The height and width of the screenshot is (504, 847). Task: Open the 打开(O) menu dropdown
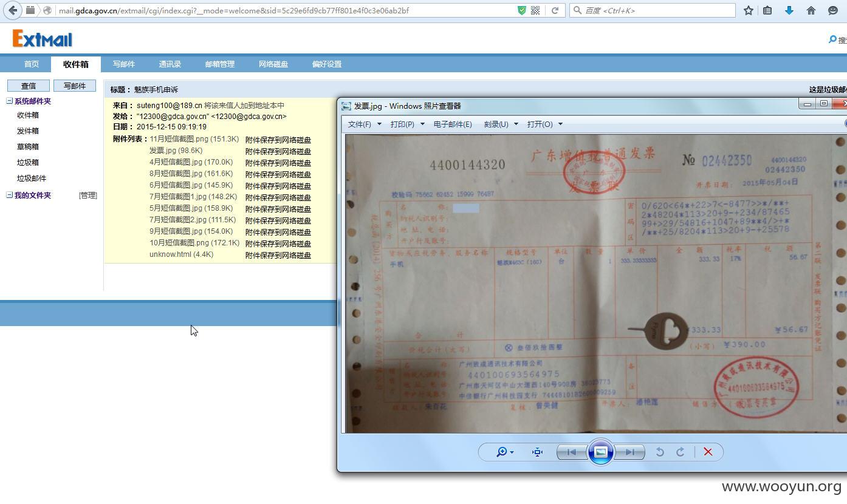[544, 124]
